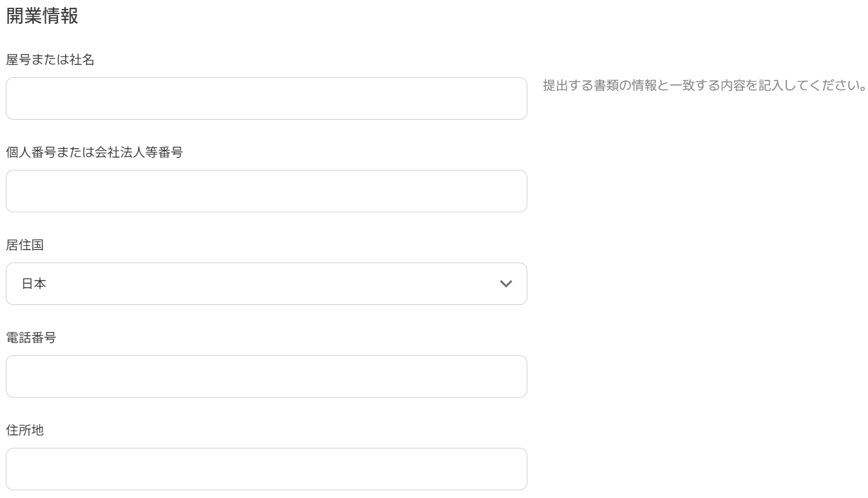Image resolution: width=868 pixels, height=498 pixels.
Task: Focus the 住所地 address input box
Action: point(266,469)
